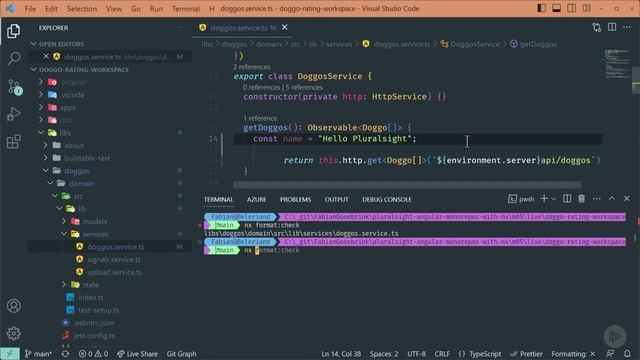This screenshot has height=360, width=640.
Task: Expand the models folder
Action: tap(64, 221)
